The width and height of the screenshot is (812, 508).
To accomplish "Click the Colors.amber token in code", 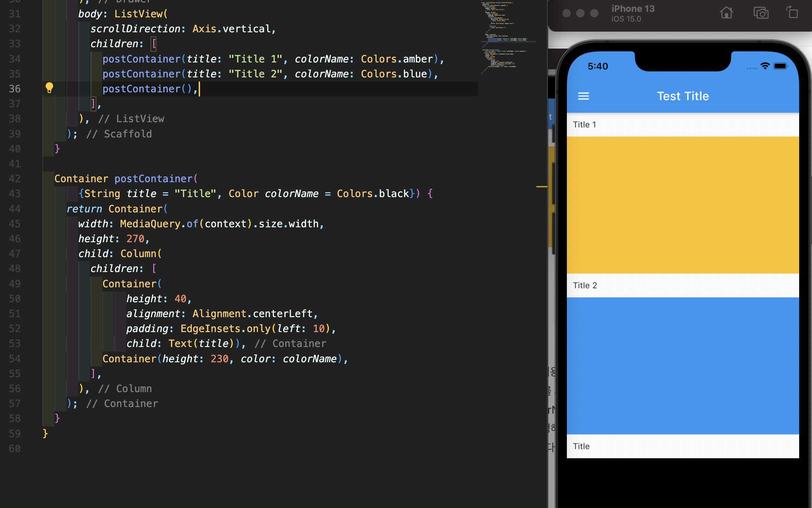I will (x=397, y=59).
